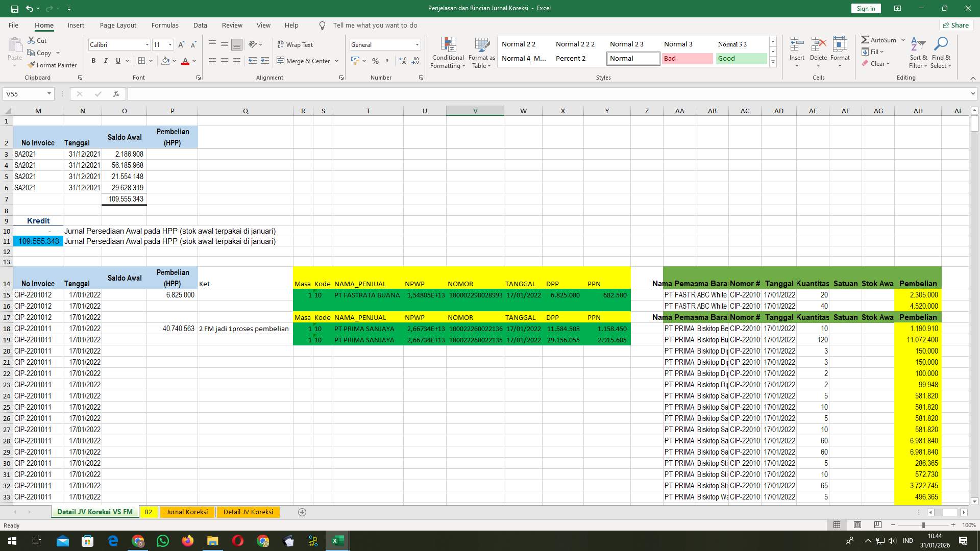Click the Sign in button
The image size is (980, 551).
point(865,8)
